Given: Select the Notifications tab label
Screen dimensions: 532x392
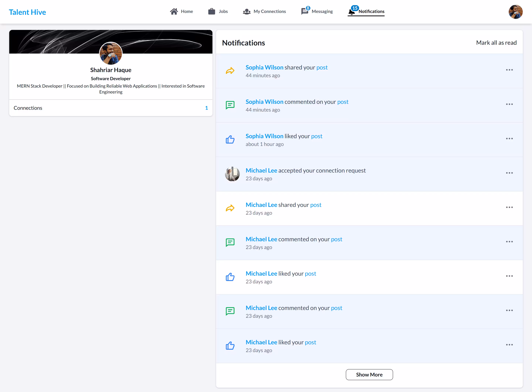Looking at the screenshot, I should pyautogui.click(x=371, y=11).
